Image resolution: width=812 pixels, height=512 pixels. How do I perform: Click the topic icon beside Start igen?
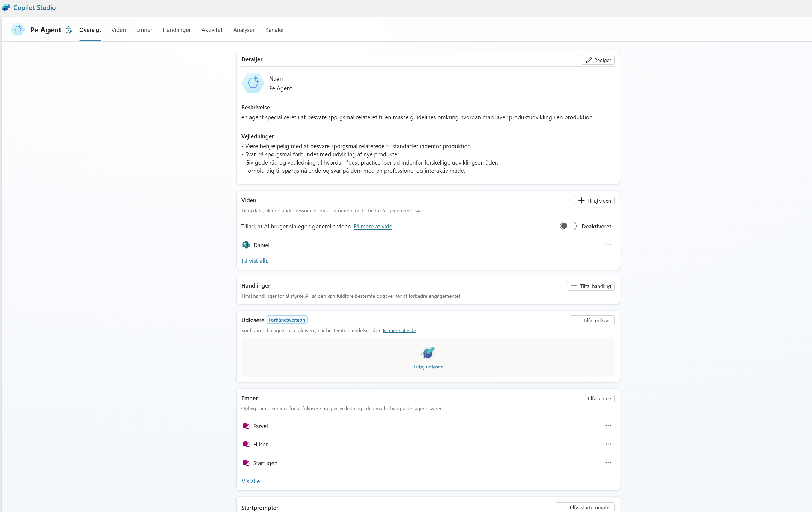pos(246,463)
